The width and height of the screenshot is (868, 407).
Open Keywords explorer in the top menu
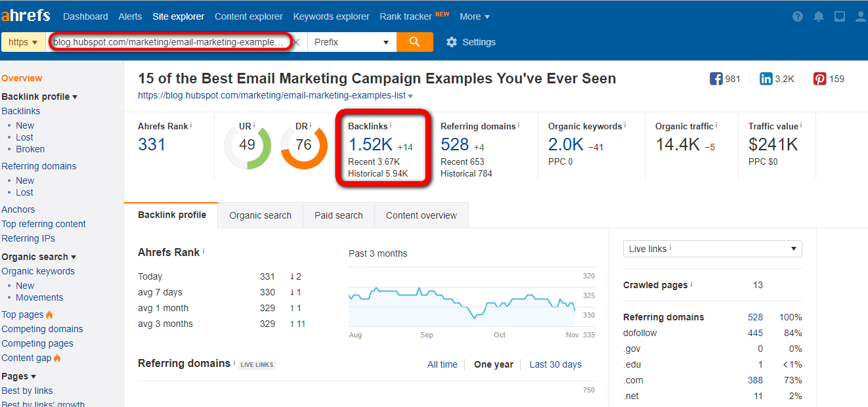(332, 16)
